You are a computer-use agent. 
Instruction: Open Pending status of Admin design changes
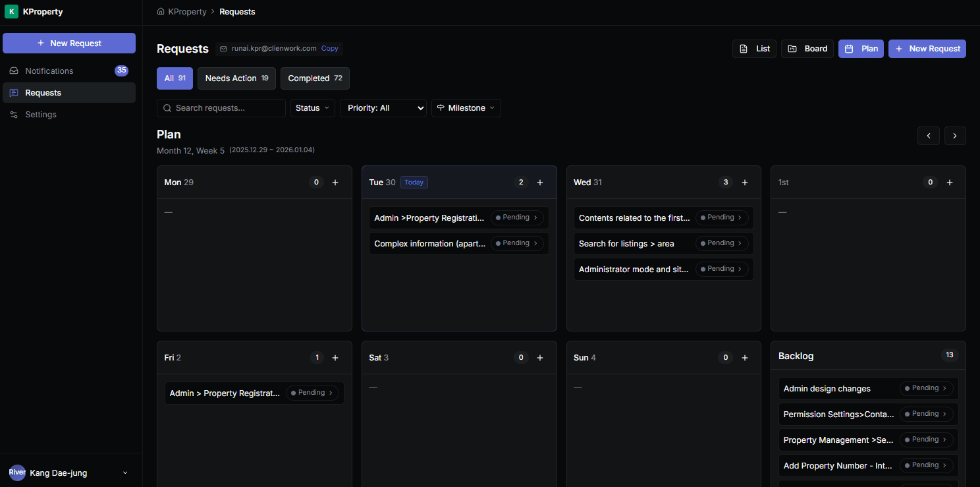click(x=926, y=389)
